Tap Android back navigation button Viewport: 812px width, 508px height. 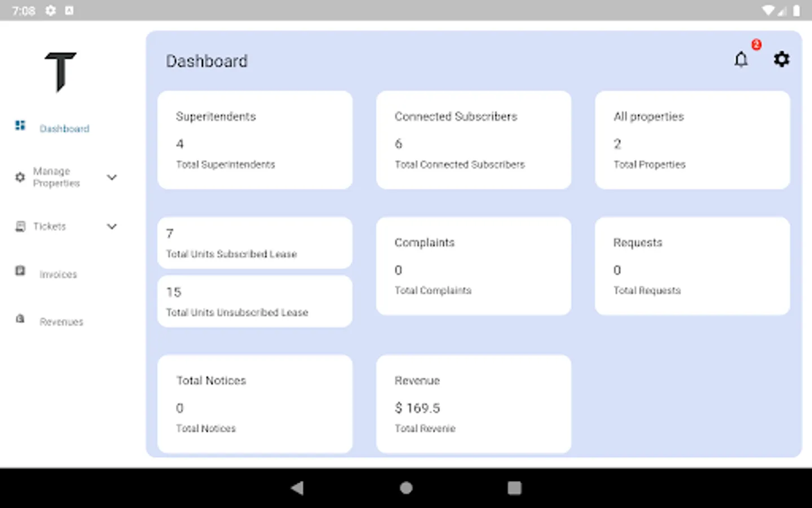click(x=297, y=488)
